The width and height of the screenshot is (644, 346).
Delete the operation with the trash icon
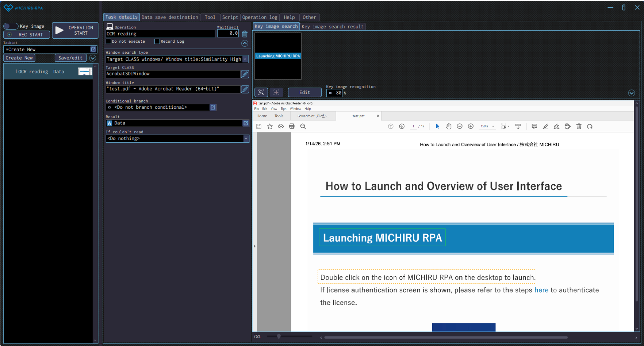[245, 34]
